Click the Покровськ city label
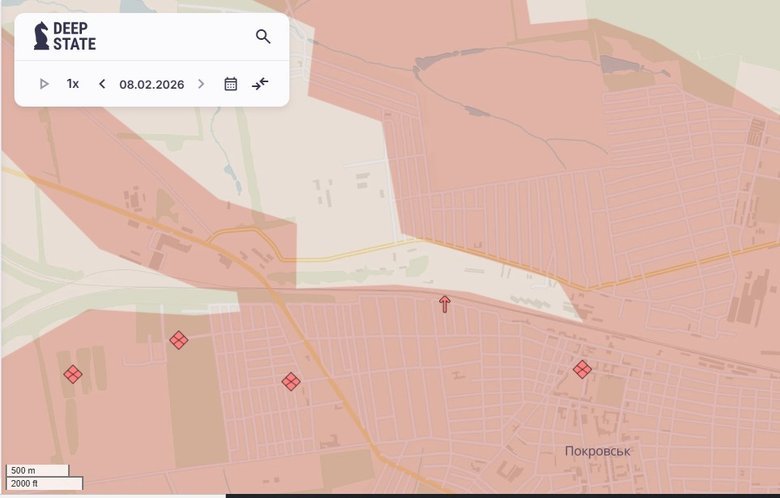Viewport: 780px width, 498px height. click(x=597, y=451)
